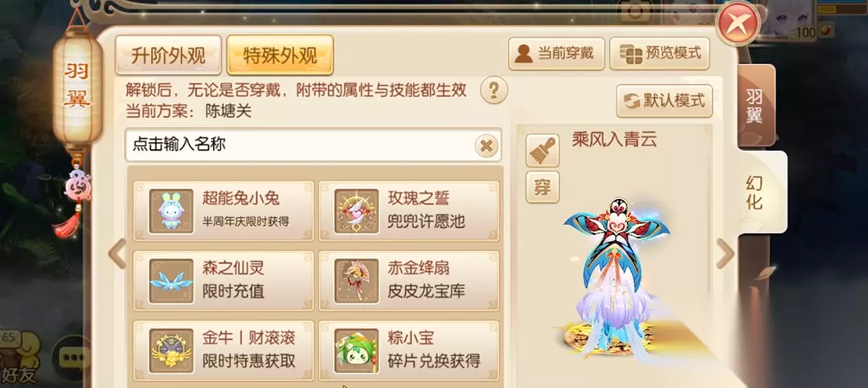Viewport: 868px width, 388px height.
Task: Select the 超能兔小兔 rabbit icon
Action: click(x=171, y=211)
